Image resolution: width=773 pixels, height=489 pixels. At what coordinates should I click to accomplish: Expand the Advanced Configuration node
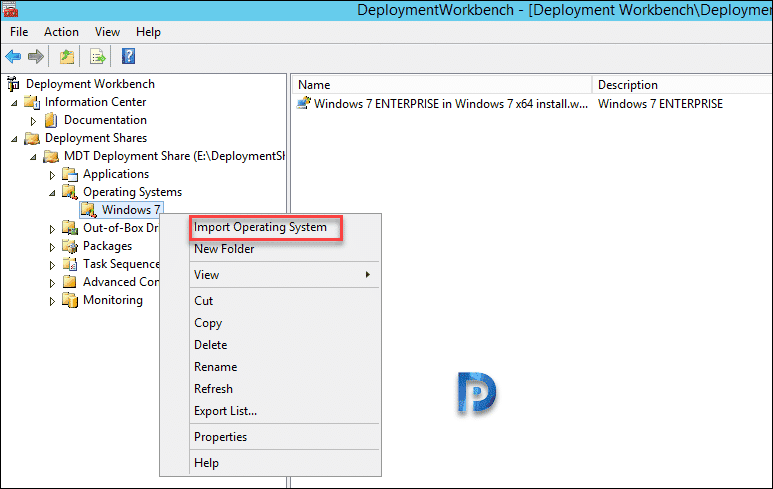click(52, 283)
